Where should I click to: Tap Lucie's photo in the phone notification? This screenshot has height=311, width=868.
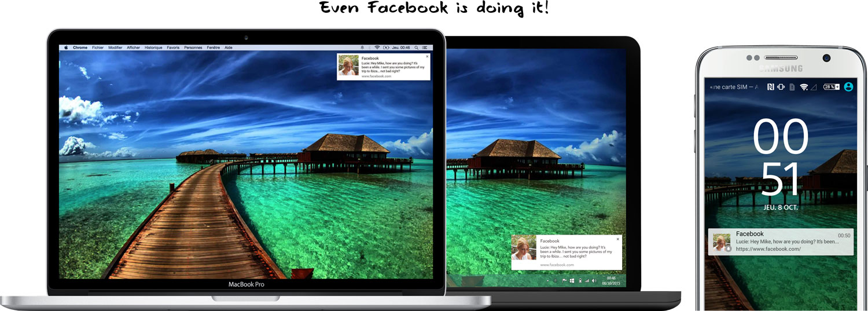722,243
